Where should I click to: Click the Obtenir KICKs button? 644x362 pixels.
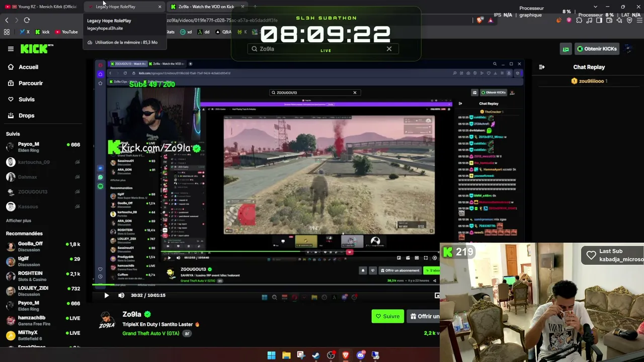(597, 49)
